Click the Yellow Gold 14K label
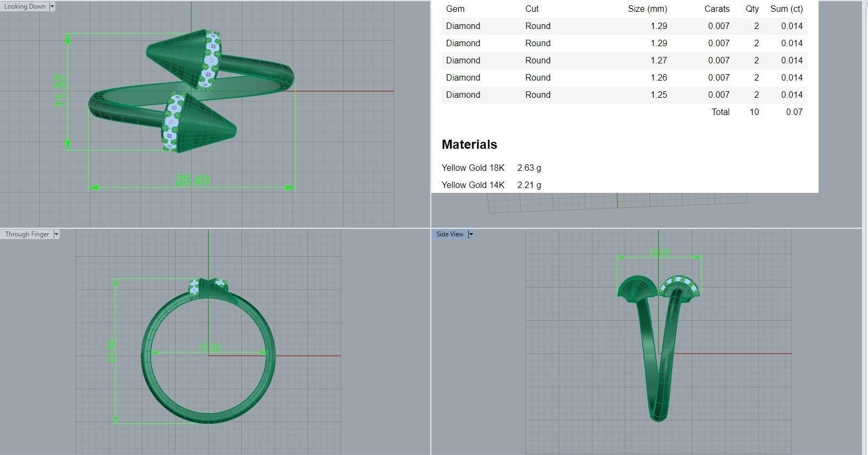 pyautogui.click(x=473, y=185)
